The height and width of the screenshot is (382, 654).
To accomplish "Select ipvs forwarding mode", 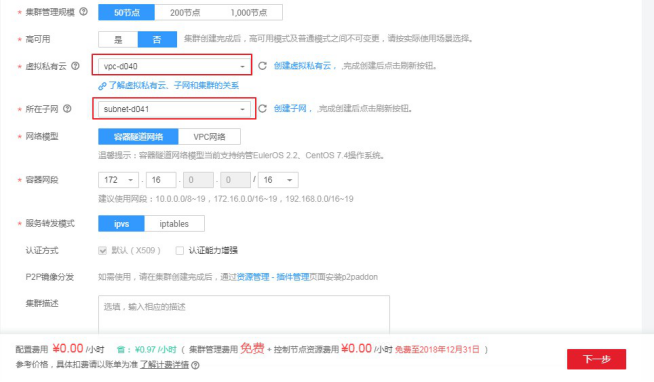I will tap(121, 224).
